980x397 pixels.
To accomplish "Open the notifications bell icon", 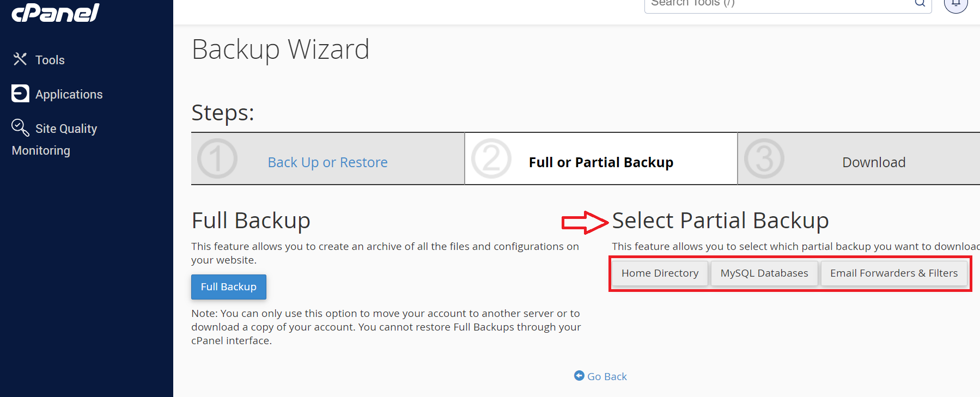I will click(x=955, y=3).
